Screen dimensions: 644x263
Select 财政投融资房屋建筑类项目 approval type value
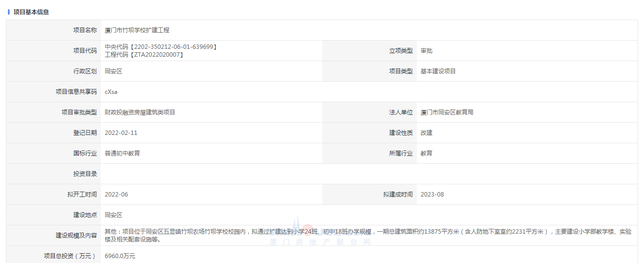pyautogui.click(x=140, y=112)
